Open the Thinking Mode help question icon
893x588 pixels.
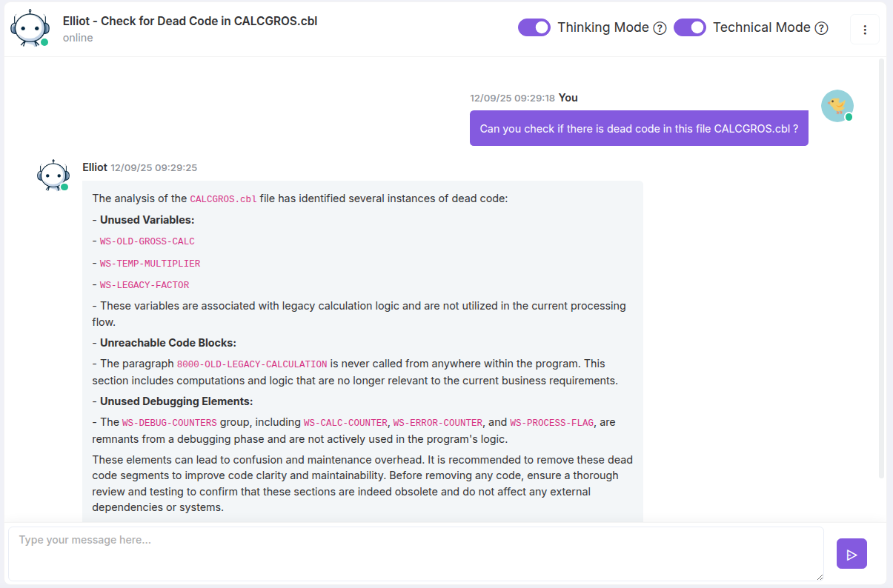tap(660, 28)
